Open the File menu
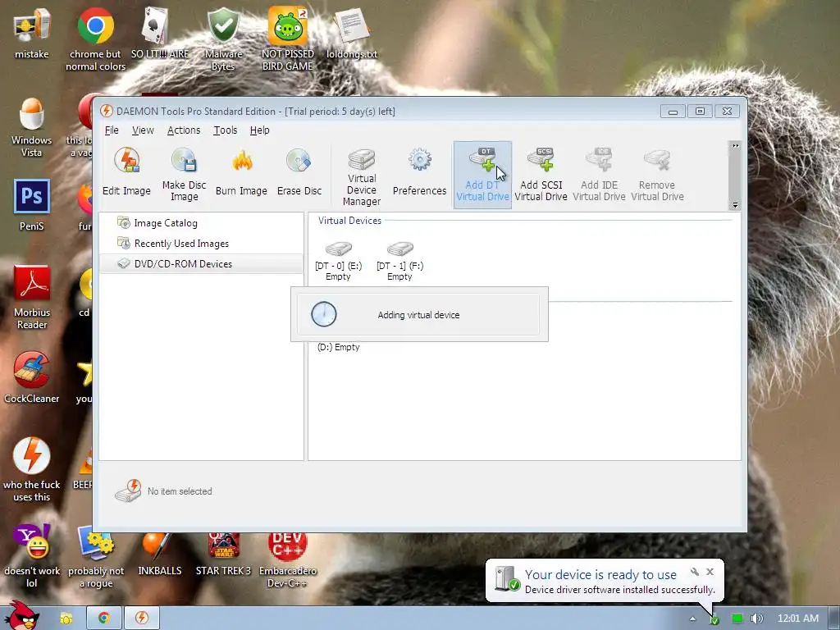The image size is (840, 630). tap(112, 130)
